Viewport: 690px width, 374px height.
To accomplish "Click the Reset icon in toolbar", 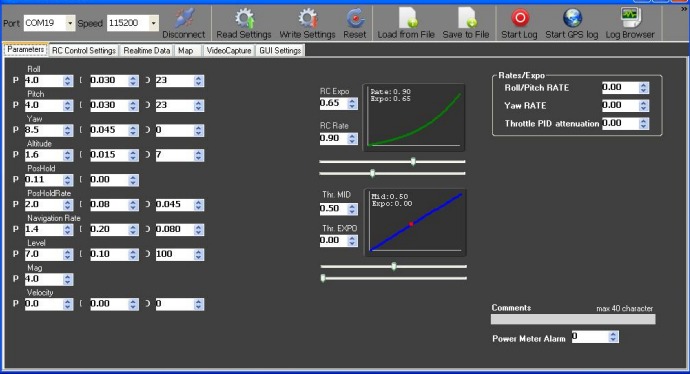I will (x=355, y=18).
